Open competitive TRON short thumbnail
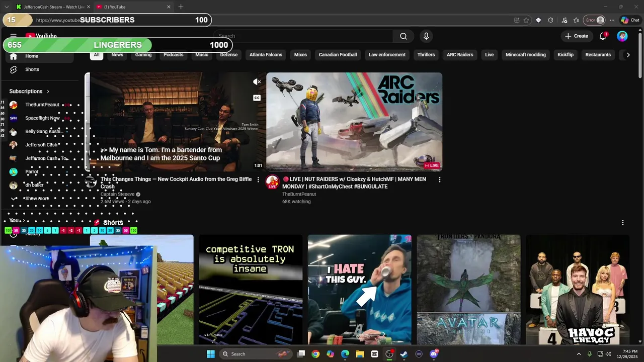The image size is (644, 362). click(251, 290)
